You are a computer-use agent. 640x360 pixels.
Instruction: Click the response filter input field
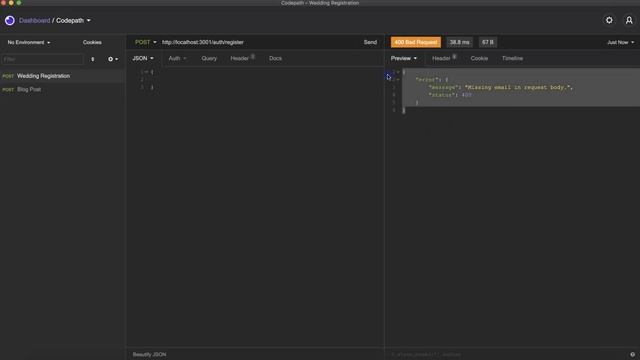coord(506,354)
